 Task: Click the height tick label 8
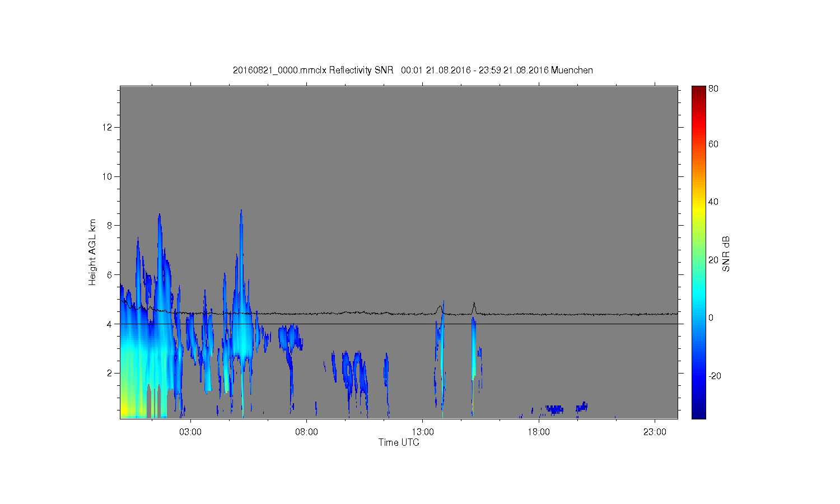click(x=110, y=226)
